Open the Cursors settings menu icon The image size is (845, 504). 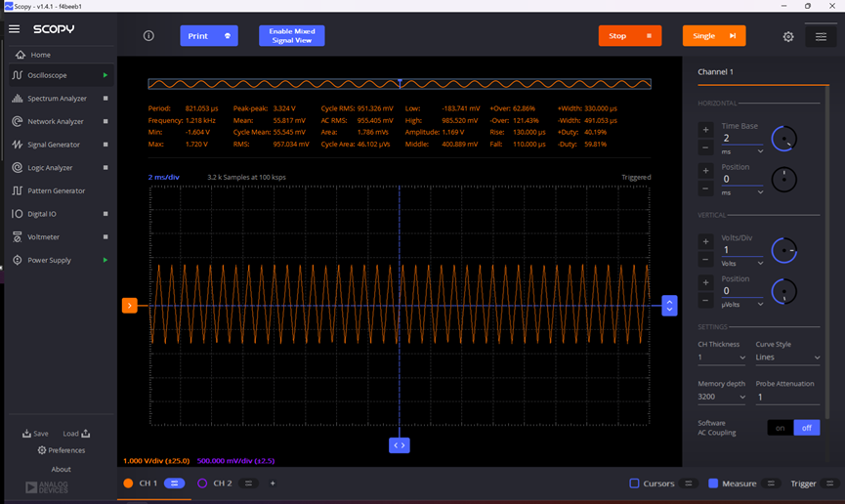pyautogui.click(x=688, y=483)
